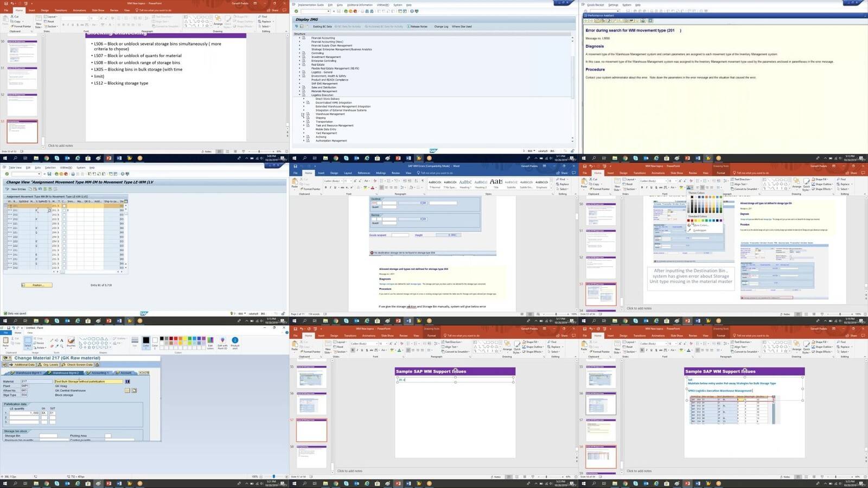
Task: Open Rotate dropdown in Paint
Action: point(40,348)
